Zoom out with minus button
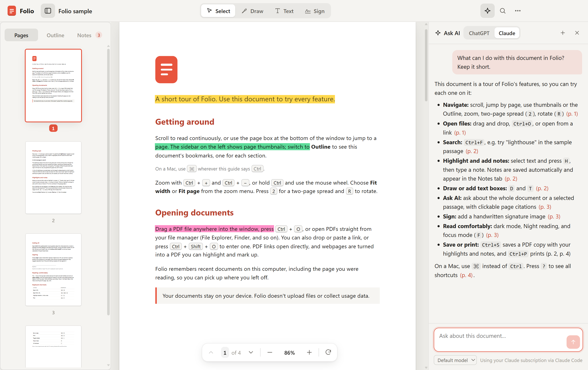The height and width of the screenshot is (370, 588). [270, 352]
